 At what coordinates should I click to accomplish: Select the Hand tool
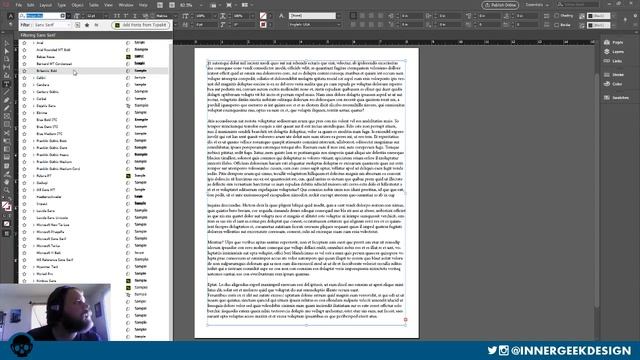point(7,182)
